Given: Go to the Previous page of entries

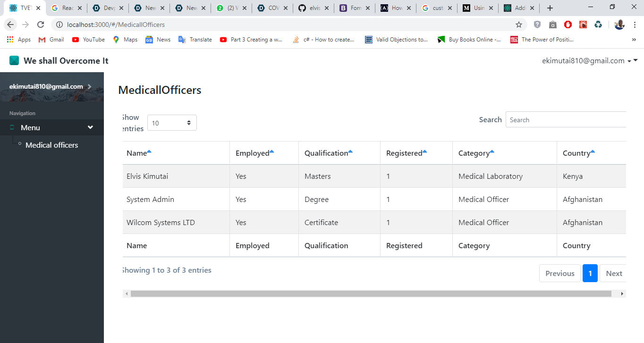Looking at the screenshot, I should (560, 273).
